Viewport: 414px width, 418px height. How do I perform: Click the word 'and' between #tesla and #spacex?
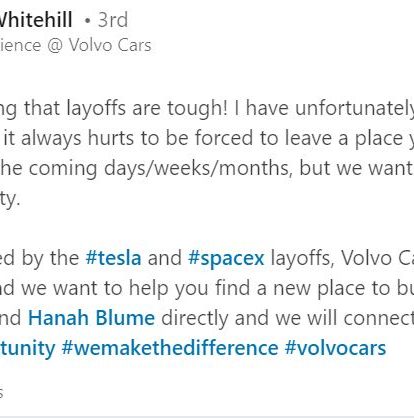[164, 258]
